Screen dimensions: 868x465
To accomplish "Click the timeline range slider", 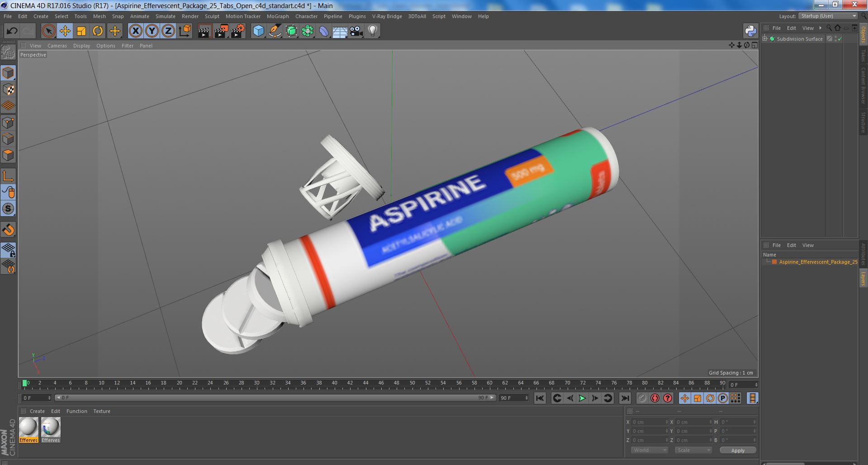I will pos(275,398).
